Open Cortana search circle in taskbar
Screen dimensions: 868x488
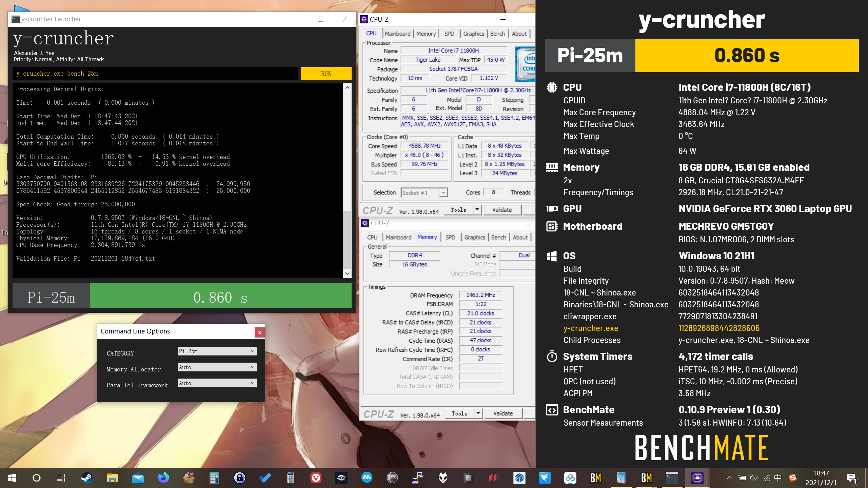click(36, 478)
